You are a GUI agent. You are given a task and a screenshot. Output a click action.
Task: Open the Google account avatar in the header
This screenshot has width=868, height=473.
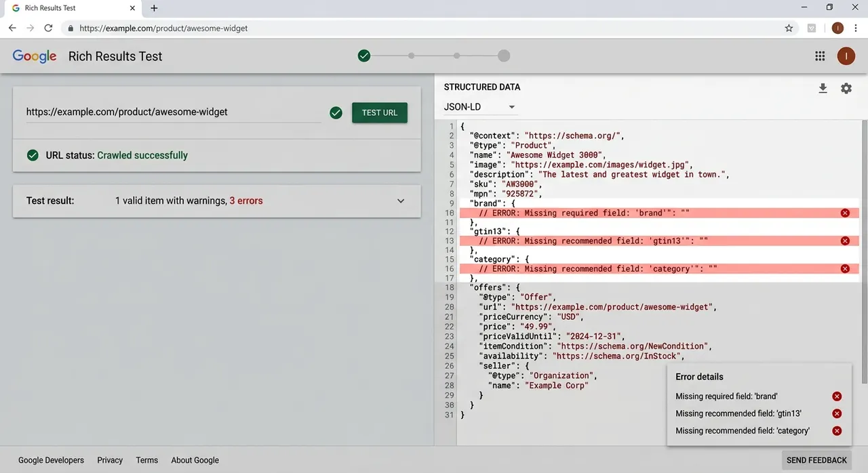(x=846, y=56)
